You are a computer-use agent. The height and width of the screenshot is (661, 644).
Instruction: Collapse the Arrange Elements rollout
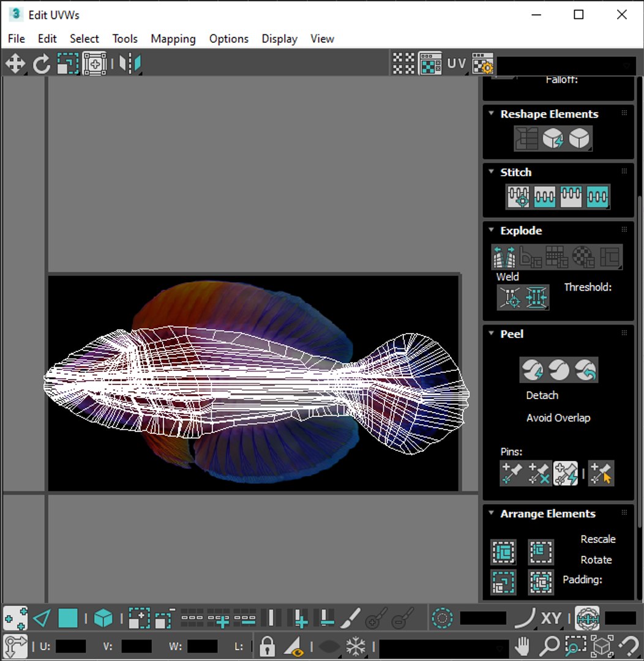point(492,513)
